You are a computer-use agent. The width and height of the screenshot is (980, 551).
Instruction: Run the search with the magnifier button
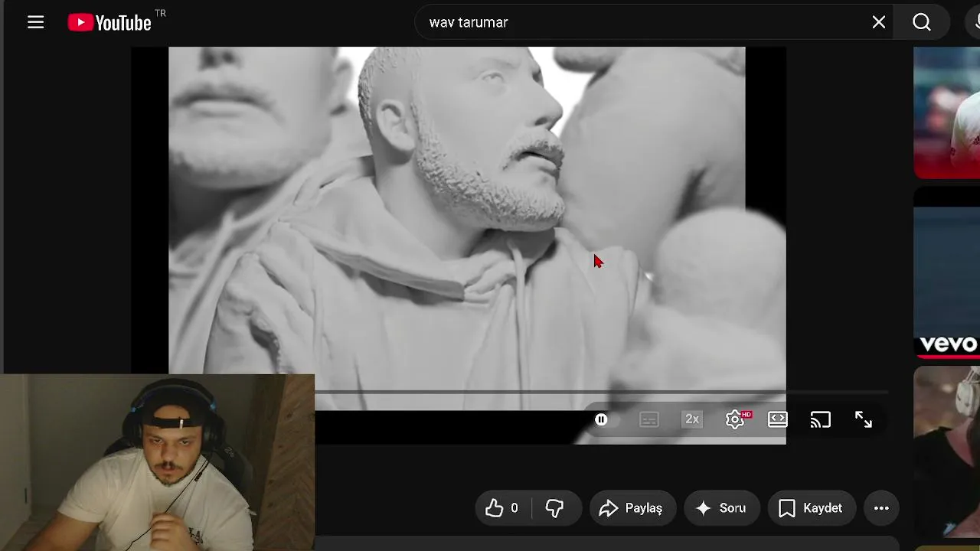pos(922,22)
